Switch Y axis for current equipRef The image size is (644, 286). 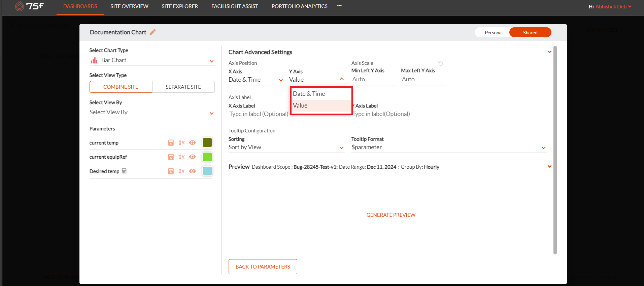click(182, 157)
